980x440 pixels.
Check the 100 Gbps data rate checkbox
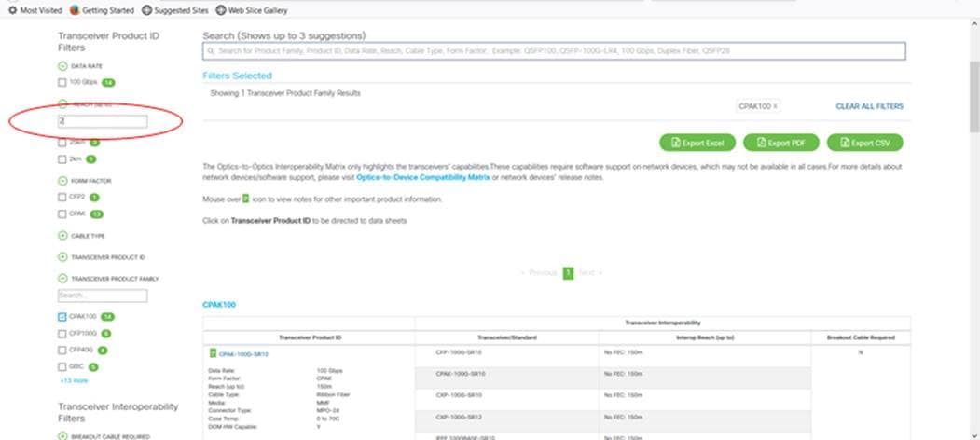tap(62, 82)
